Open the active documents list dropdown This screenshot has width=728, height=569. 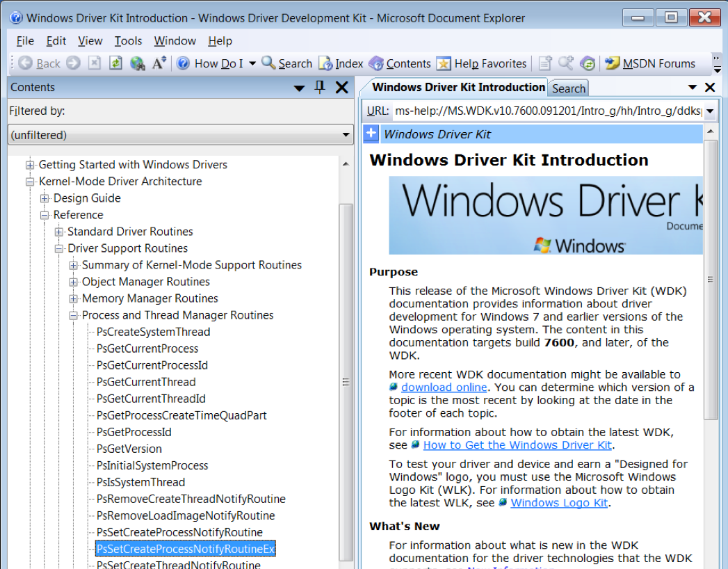(x=693, y=88)
